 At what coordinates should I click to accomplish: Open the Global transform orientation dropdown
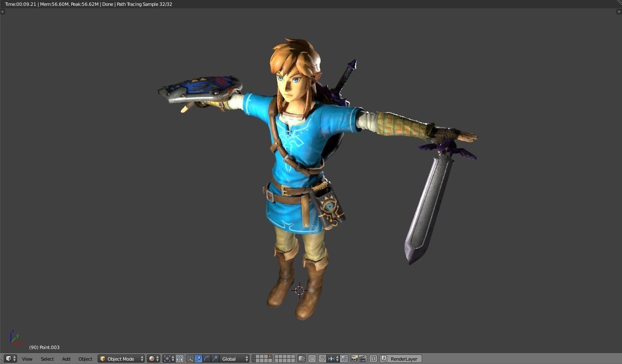(234, 359)
